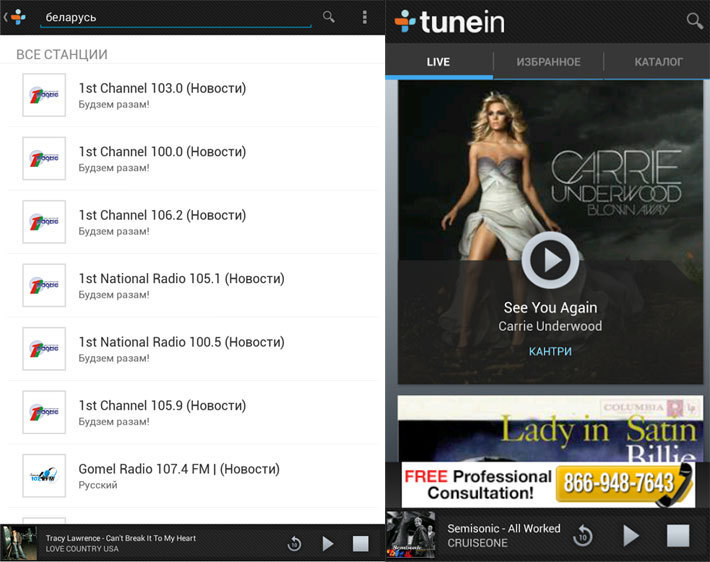Image resolution: width=710 pixels, height=562 pixels.
Task: Open the three-dot overflow menu
Action: (x=365, y=17)
